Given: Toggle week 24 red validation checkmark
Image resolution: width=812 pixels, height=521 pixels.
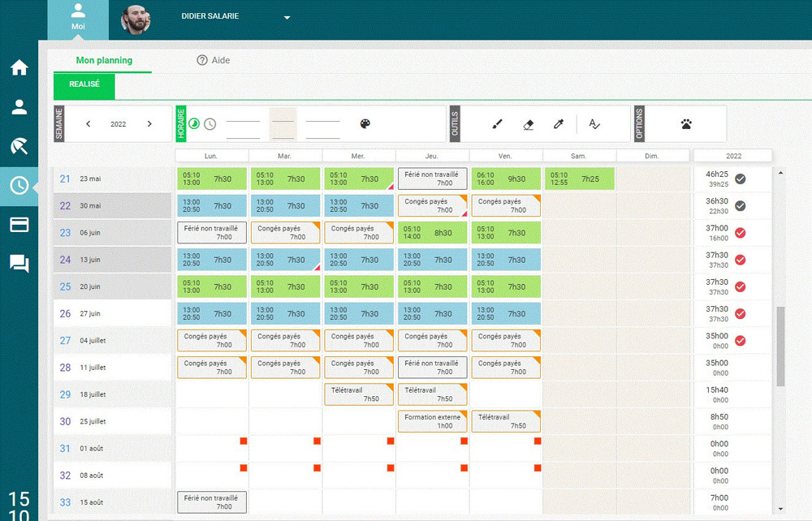Looking at the screenshot, I should click(741, 260).
